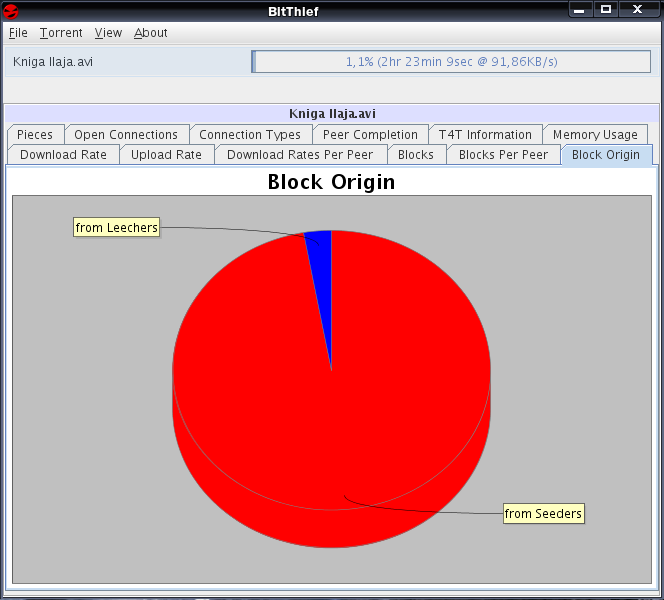The width and height of the screenshot is (664, 600).
Task: Open the Torrent menu
Action: point(61,33)
